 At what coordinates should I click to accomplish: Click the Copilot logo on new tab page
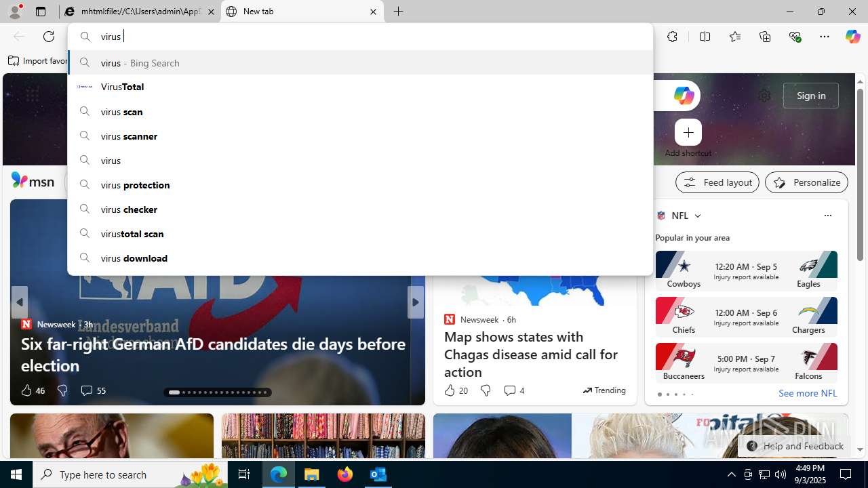tap(684, 96)
